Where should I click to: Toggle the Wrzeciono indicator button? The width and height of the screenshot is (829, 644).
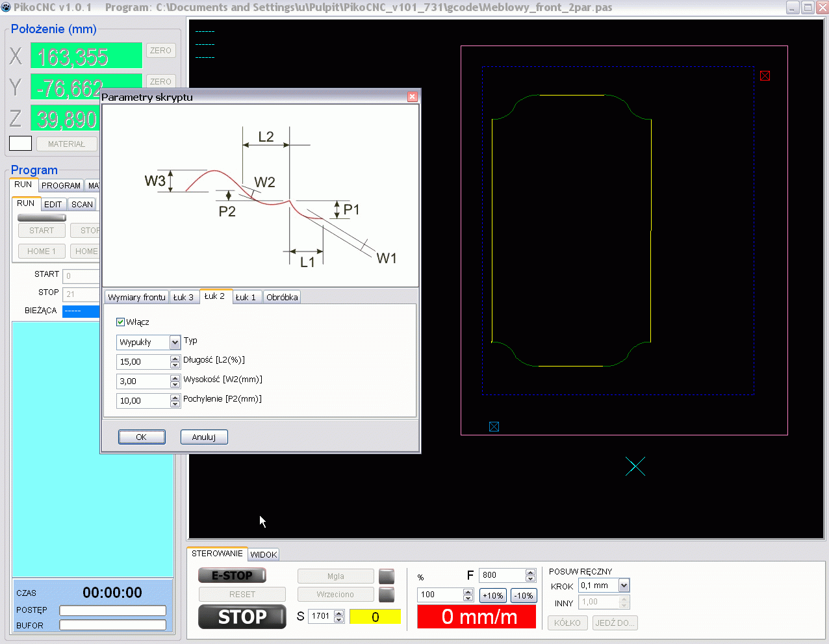[387, 594]
